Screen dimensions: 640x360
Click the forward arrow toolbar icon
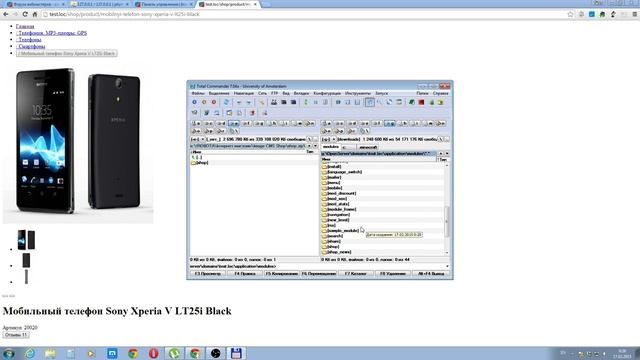tap(248, 102)
